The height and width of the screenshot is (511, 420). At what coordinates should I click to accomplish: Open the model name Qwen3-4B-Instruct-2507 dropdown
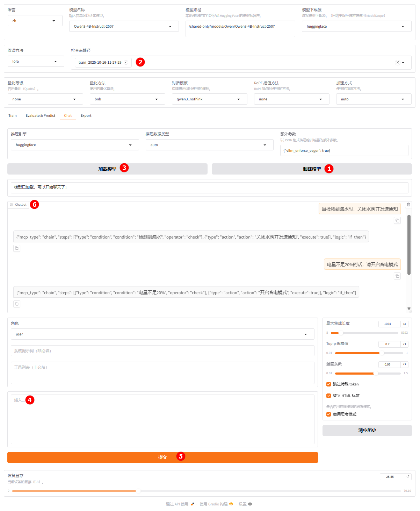124,27
